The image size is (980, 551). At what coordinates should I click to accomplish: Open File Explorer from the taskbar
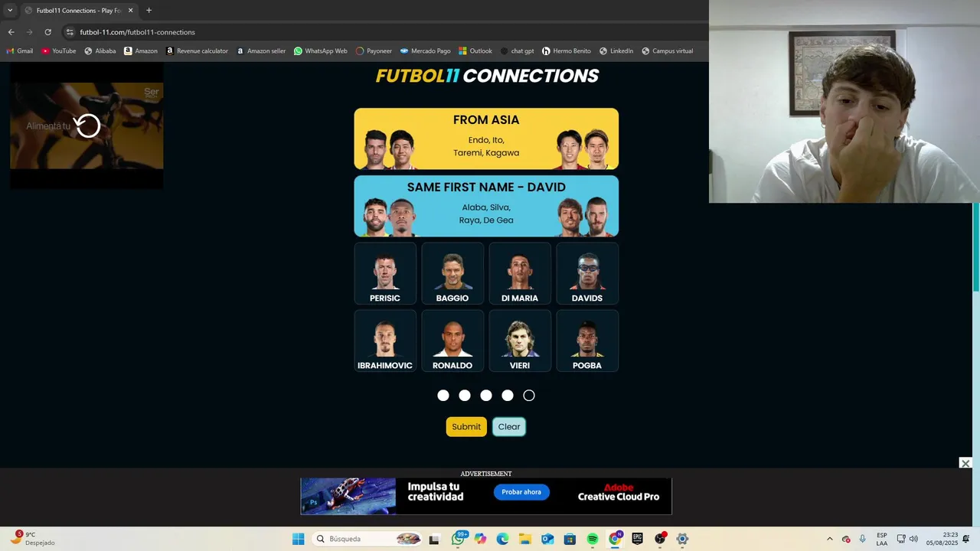pos(525,539)
